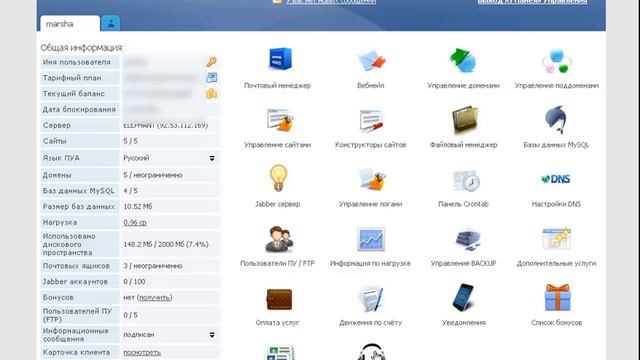Click the Сайты value 5 / 5
Viewport: 640px width, 360px height.
coord(130,141)
